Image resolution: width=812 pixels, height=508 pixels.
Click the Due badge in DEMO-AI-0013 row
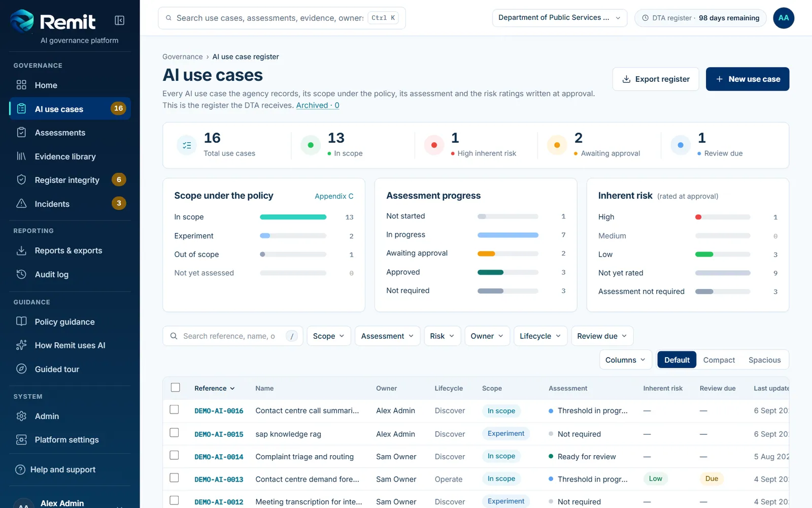[712, 479]
